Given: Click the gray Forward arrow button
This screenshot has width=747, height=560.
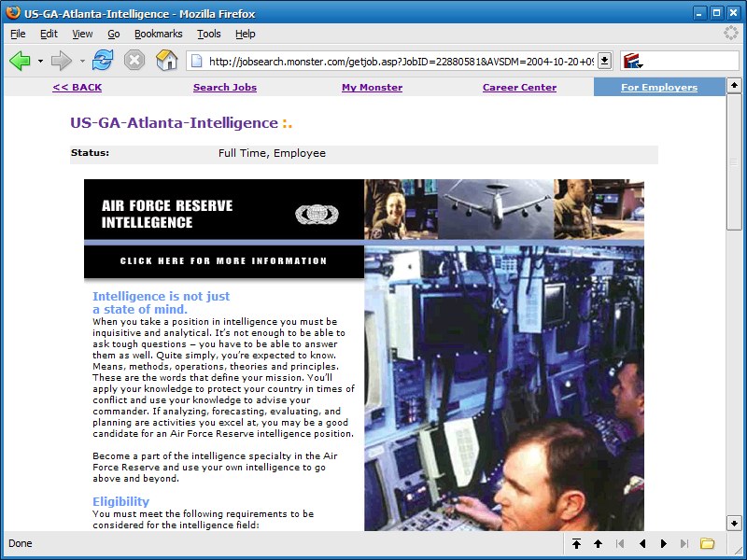Looking at the screenshot, I should coord(61,61).
